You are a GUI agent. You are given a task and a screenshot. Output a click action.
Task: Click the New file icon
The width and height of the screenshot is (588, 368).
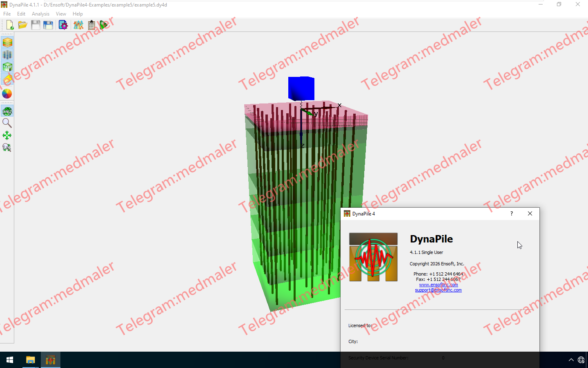[10, 25]
